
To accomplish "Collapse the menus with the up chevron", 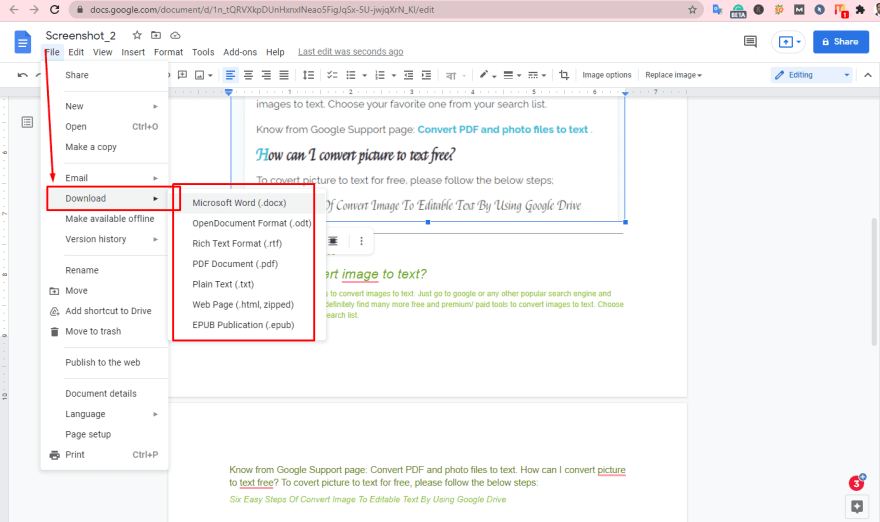I will (868, 75).
